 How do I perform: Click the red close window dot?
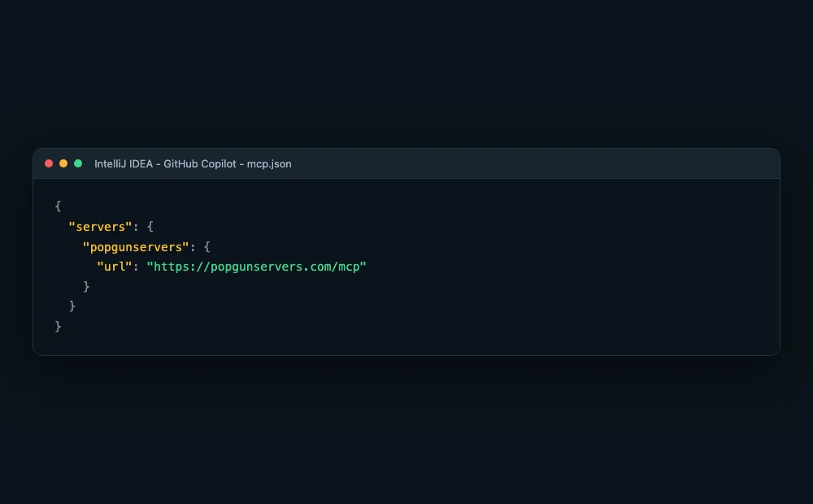coord(49,163)
